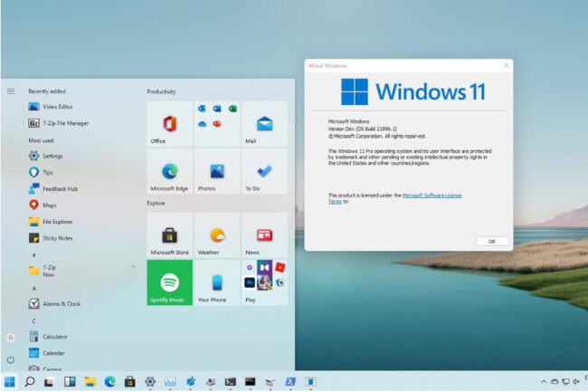This screenshot has width=588, height=392.
Task: Open the Weather tile
Action: click(217, 235)
